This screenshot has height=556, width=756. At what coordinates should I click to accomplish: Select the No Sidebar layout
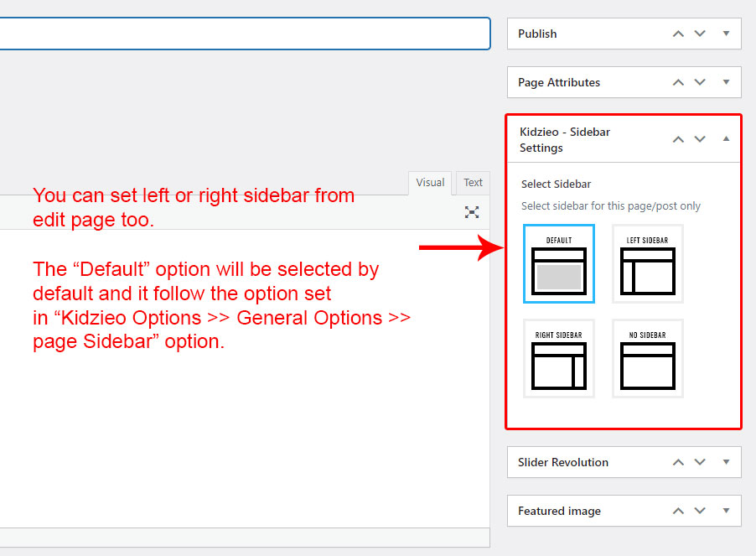pyautogui.click(x=647, y=358)
